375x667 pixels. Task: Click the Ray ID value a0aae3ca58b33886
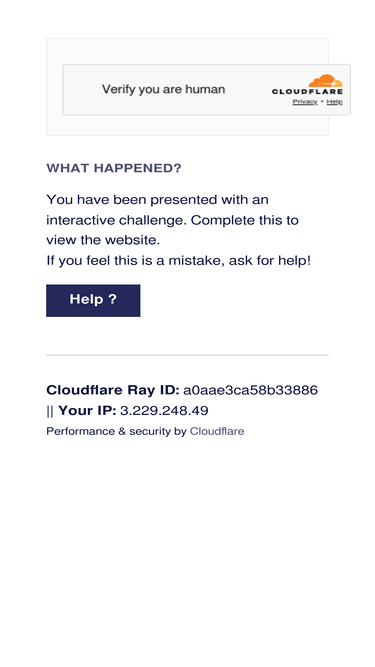point(250,390)
